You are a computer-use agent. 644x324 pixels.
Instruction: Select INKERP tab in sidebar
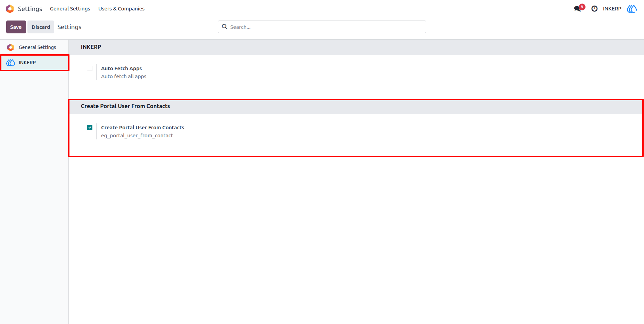pyautogui.click(x=34, y=63)
